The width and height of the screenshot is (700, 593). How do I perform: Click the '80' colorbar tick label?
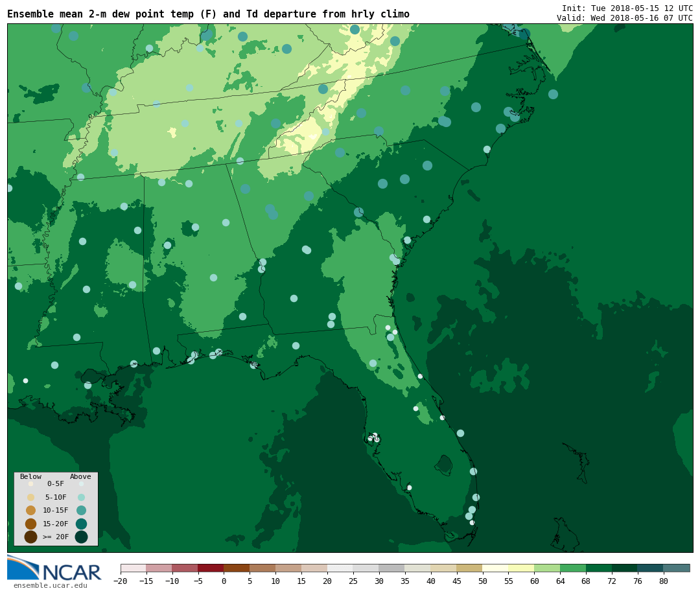(664, 581)
